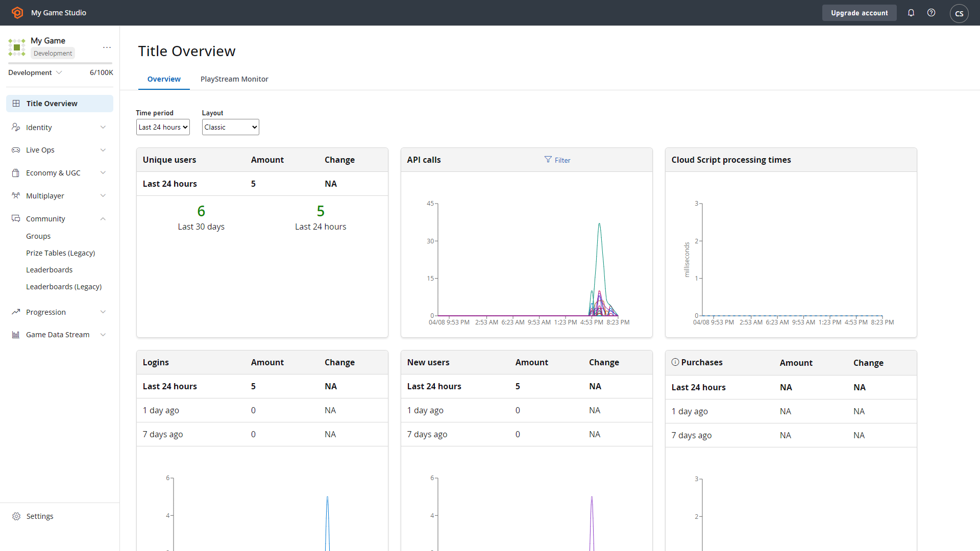Click the Live Ops controller icon

click(16, 150)
